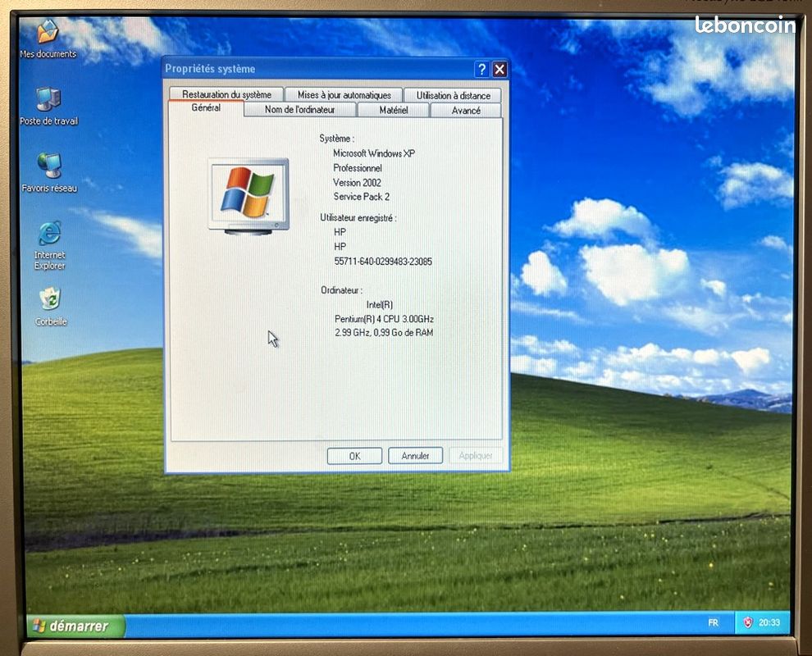Click the product ID 55711-640-0299483-23085
The height and width of the screenshot is (656, 812).
[x=383, y=262]
